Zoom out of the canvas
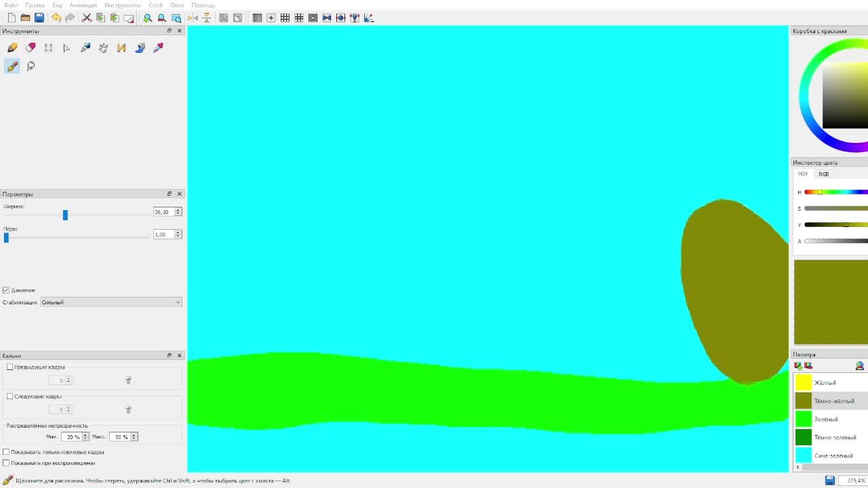 (x=161, y=18)
